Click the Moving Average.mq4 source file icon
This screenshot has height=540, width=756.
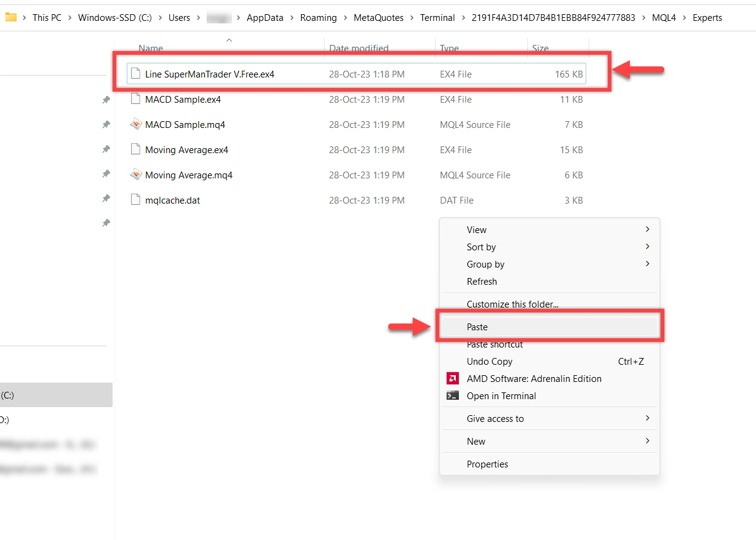pos(136,175)
